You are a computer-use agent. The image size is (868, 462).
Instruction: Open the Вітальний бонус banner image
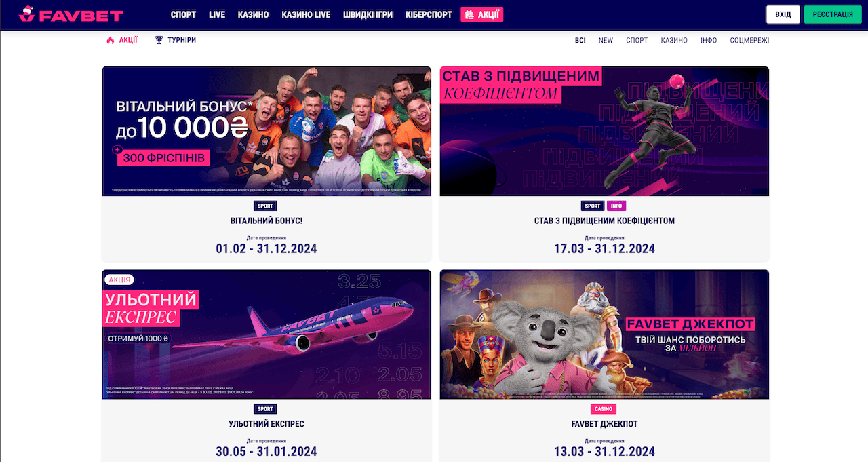[267, 131]
